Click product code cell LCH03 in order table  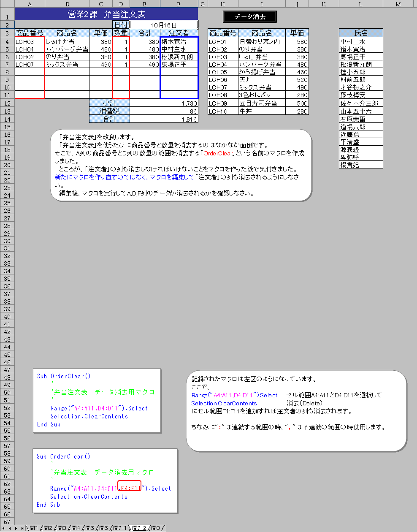[30, 42]
